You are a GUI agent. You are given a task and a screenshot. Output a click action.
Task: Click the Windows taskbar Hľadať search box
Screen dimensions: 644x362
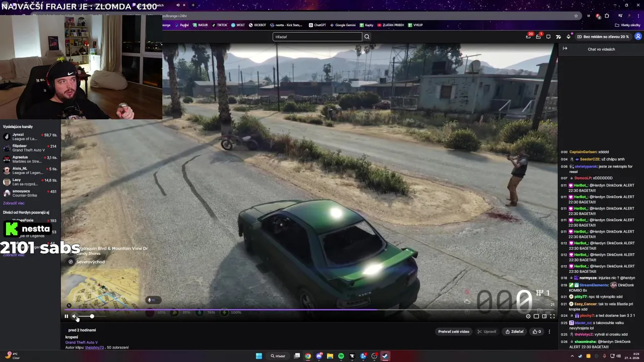coord(278,356)
